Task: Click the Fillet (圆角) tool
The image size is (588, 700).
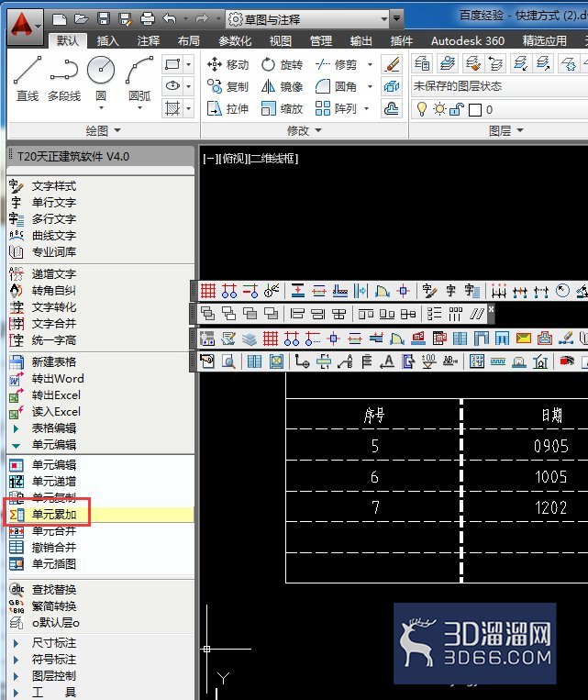Action: coord(336,86)
